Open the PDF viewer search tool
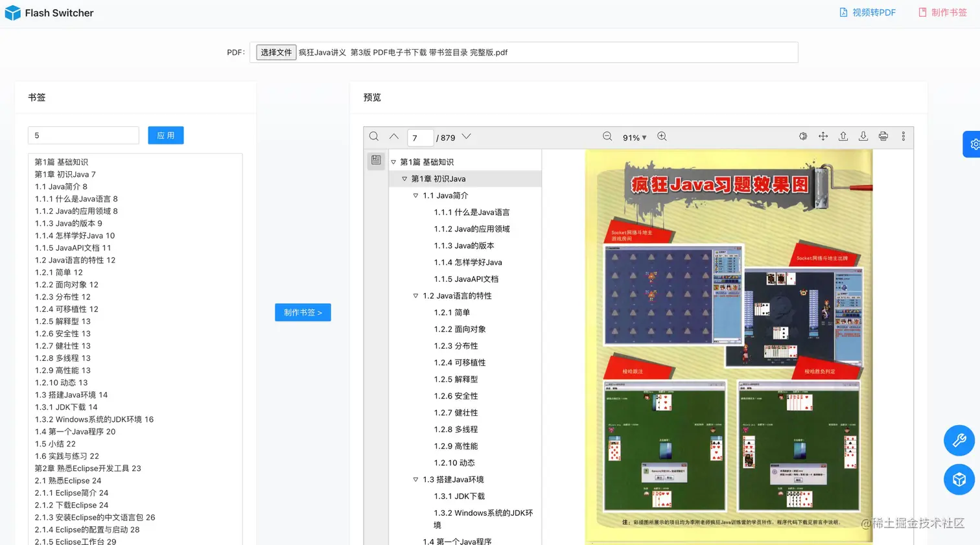The height and width of the screenshot is (545, 980). coord(374,137)
